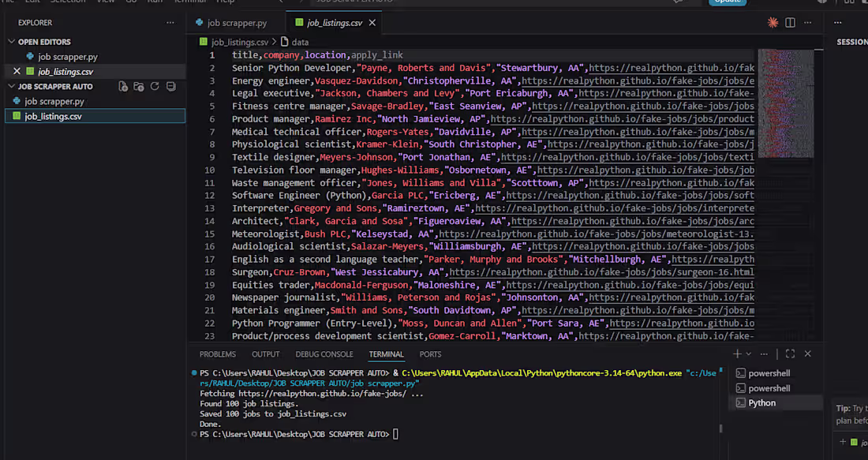Image resolution: width=868 pixels, height=460 pixels.
Task: Collapse all folders in Explorer
Action: tap(171, 86)
